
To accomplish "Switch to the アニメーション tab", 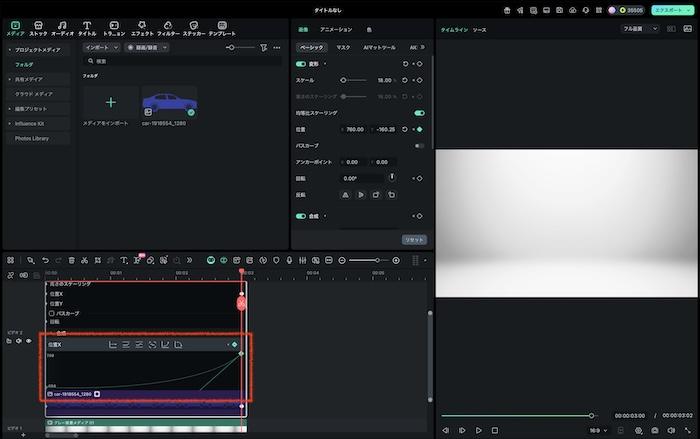I will pos(335,30).
